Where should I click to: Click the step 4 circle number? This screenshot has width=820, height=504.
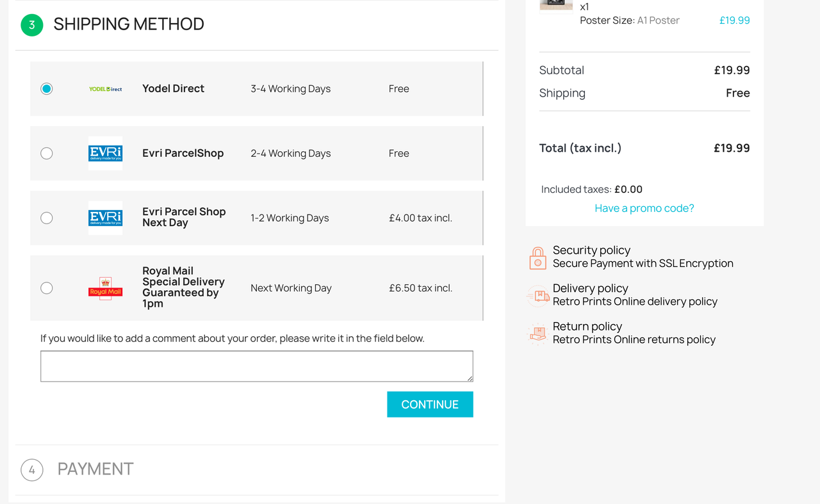[32, 469]
